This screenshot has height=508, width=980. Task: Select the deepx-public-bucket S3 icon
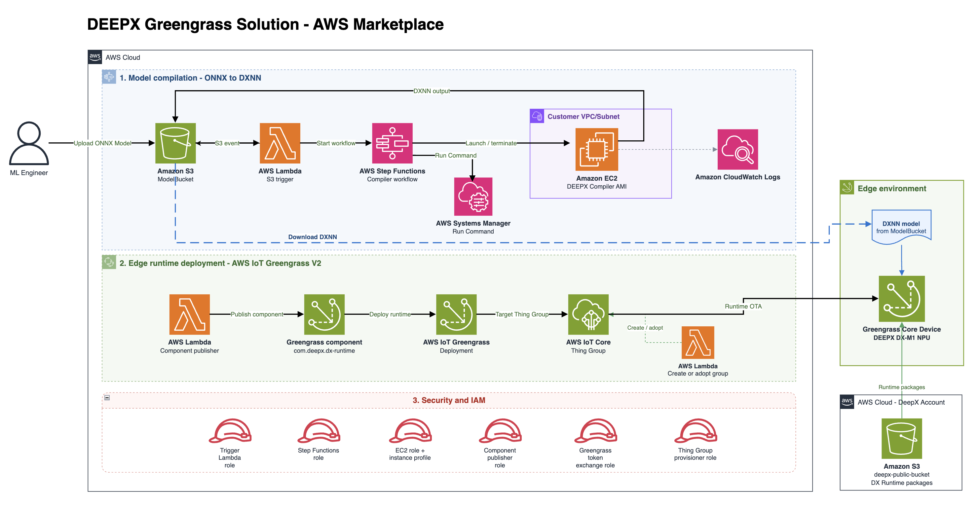[x=902, y=438]
